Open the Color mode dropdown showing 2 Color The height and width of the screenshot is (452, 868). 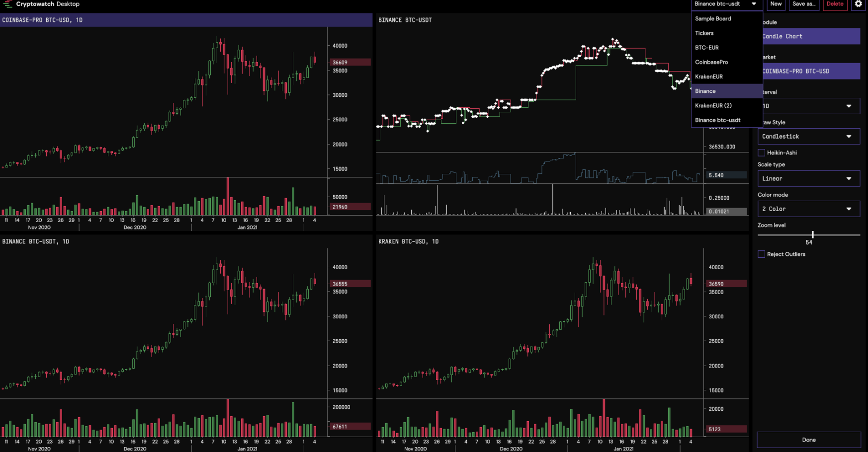[808, 209]
